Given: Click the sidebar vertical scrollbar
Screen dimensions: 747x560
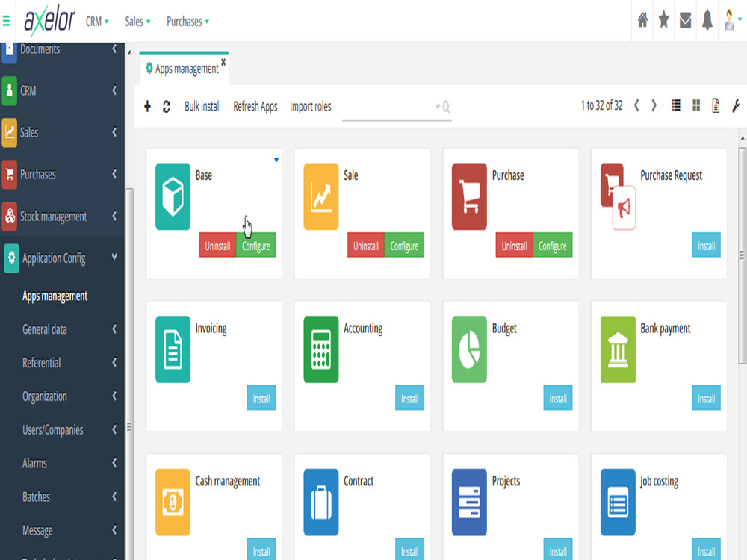Looking at the screenshot, I should [129, 374].
